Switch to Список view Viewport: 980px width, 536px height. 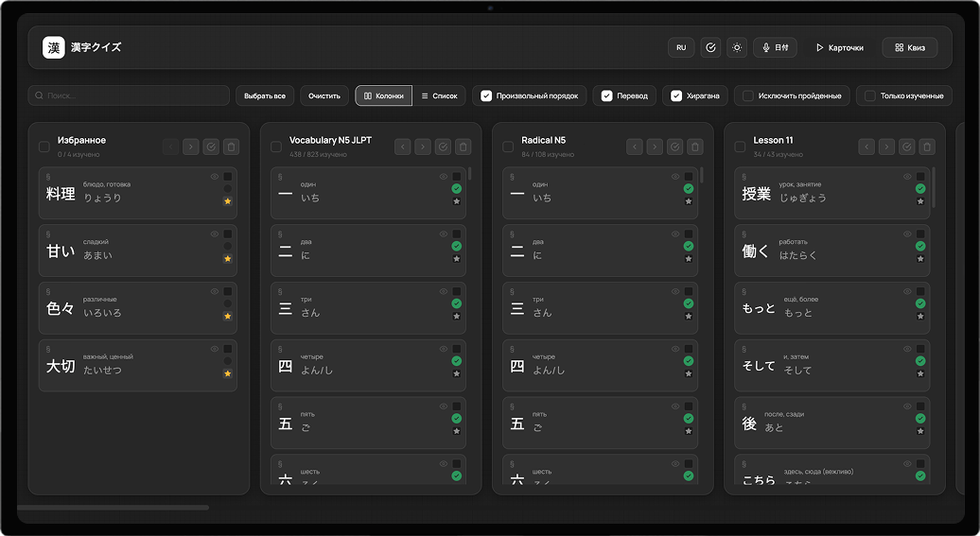pyautogui.click(x=439, y=95)
